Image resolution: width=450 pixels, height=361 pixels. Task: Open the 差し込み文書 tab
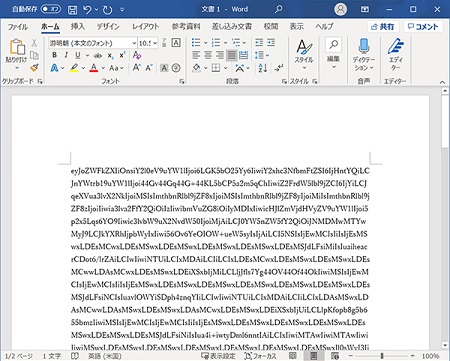tap(232, 27)
